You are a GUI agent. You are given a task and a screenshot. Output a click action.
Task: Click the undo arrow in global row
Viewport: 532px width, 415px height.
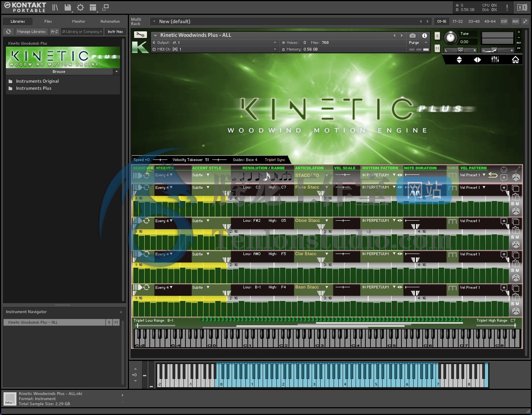pos(493,175)
